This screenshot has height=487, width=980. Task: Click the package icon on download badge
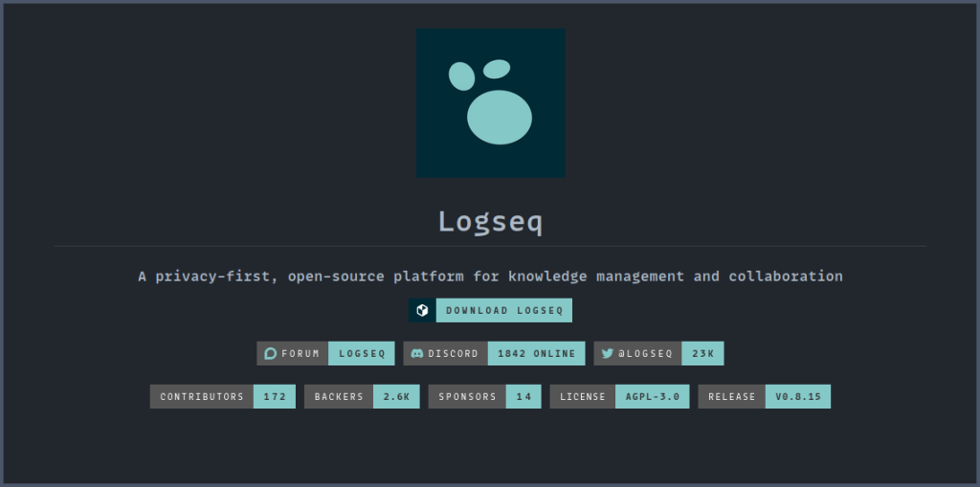(422, 311)
